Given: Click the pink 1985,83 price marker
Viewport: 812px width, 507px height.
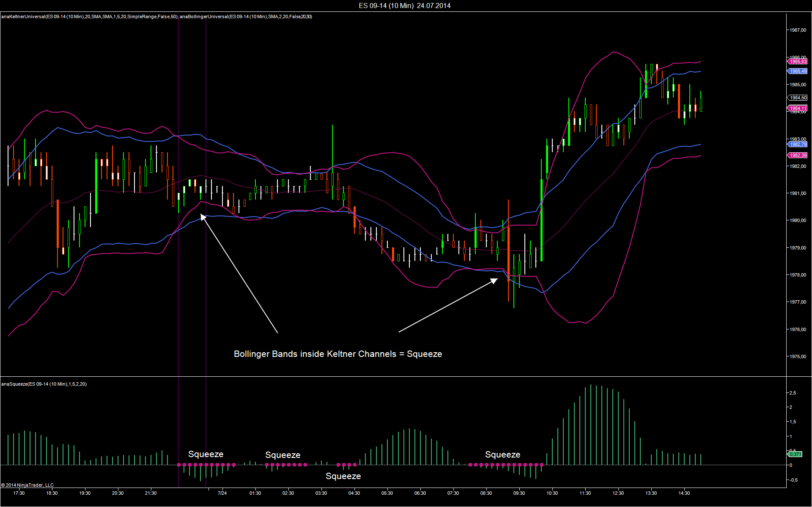Looking at the screenshot, I should coord(798,61).
